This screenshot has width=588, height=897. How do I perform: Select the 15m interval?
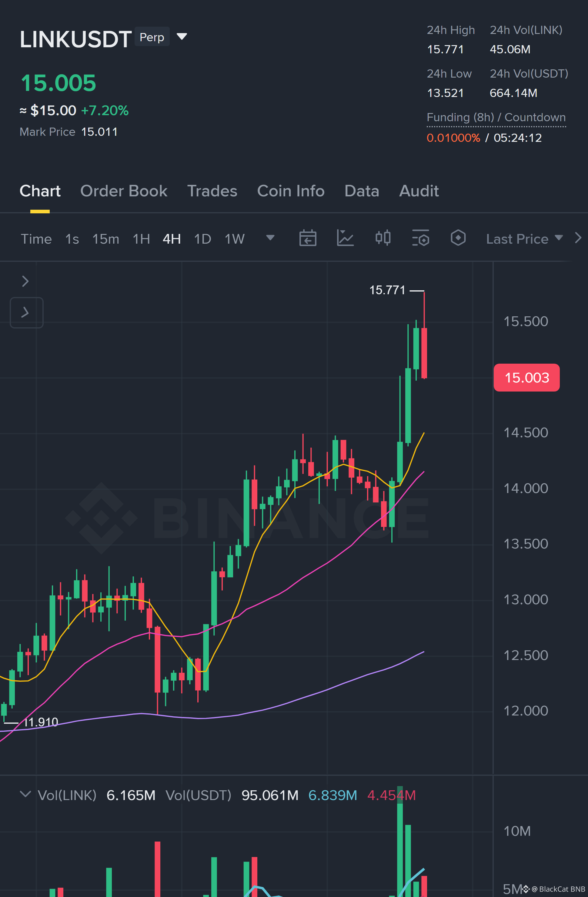[x=106, y=239]
